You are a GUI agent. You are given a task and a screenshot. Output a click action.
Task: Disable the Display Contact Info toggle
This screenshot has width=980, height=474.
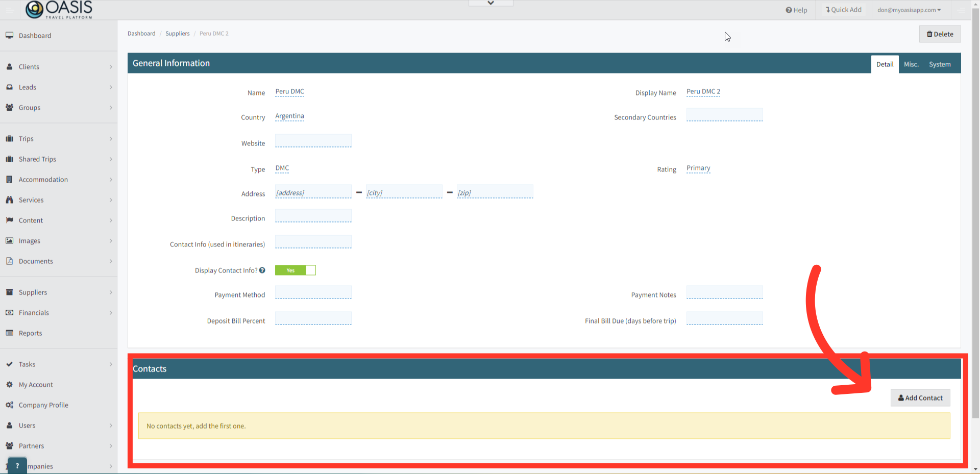295,270
